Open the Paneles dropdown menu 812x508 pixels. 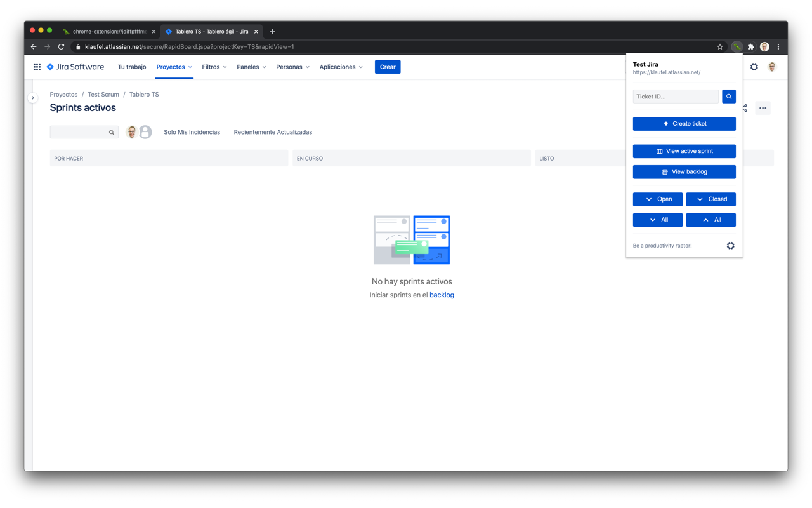coord(252,67)
